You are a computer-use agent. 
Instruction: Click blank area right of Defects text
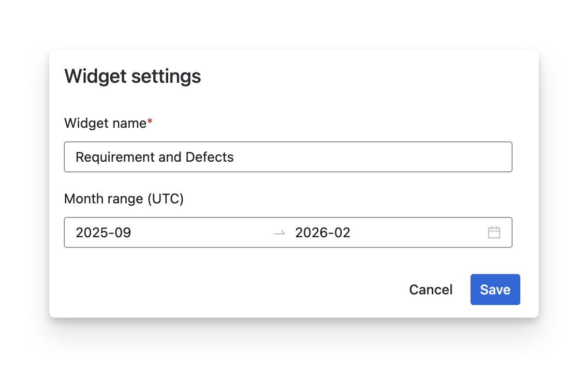[367, 157]
